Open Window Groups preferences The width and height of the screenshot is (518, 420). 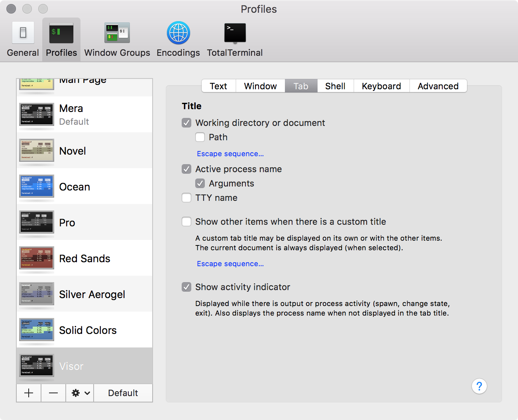[x=117, y=39]
